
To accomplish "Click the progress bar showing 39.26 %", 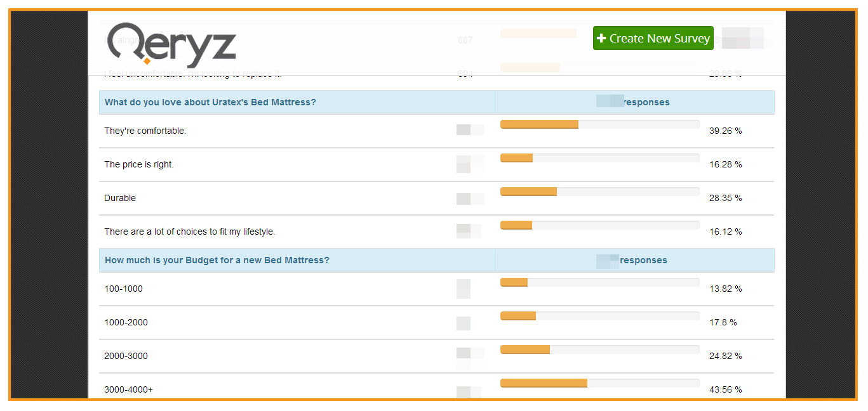I will [599, 124].
